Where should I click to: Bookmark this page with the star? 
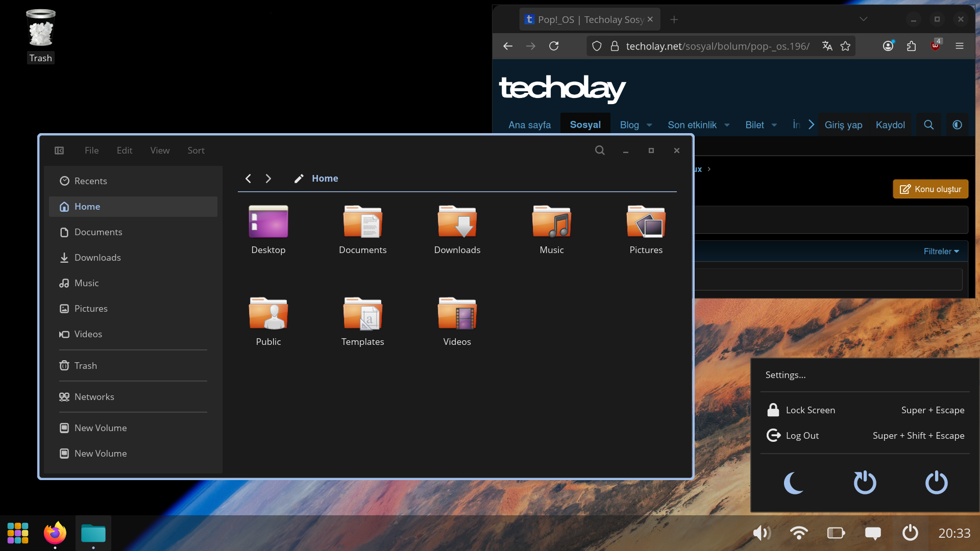coord(846,46)
